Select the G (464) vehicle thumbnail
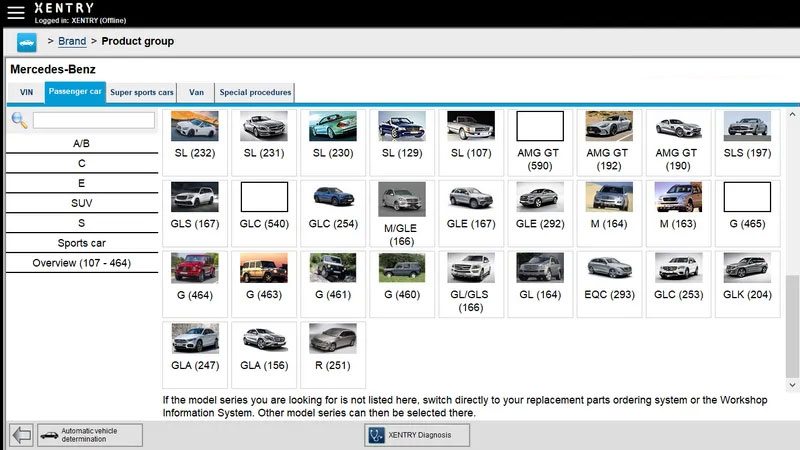The width and height of the screenshot is (800, 450). (x=195, y=268)
